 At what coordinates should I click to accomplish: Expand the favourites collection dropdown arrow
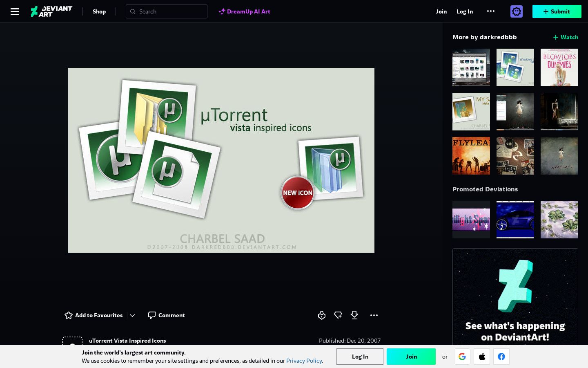132,315
